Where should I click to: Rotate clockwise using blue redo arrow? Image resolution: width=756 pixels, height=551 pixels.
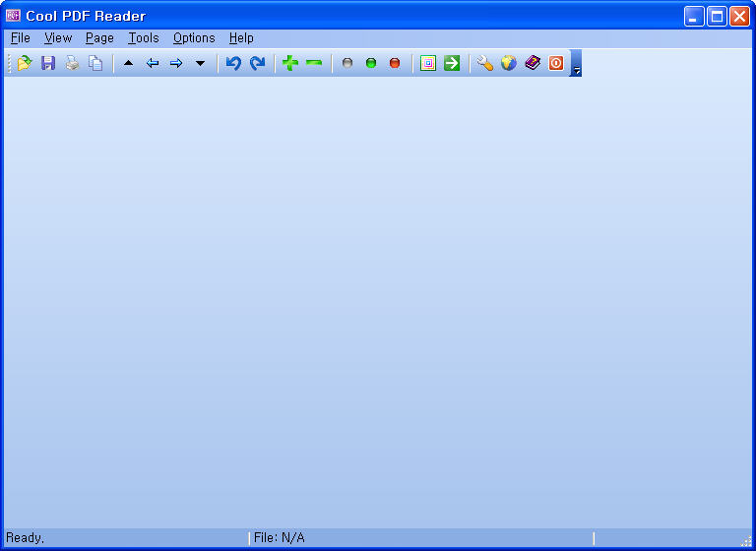coord(257,63)
